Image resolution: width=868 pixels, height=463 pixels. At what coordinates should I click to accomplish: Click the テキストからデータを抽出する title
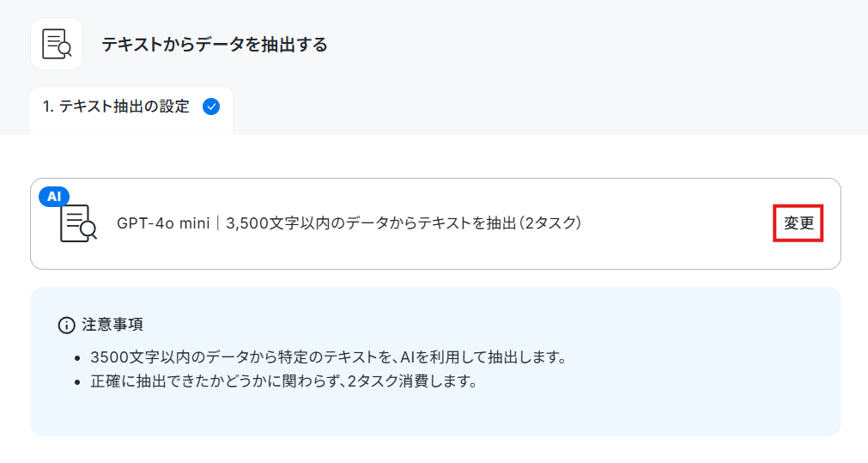[x=215, y=45]
